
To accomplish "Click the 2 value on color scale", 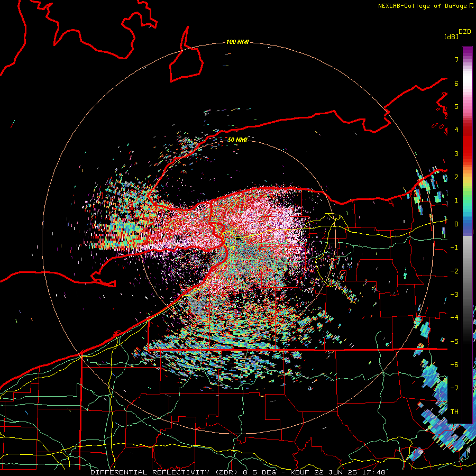I will click(456, 177).
